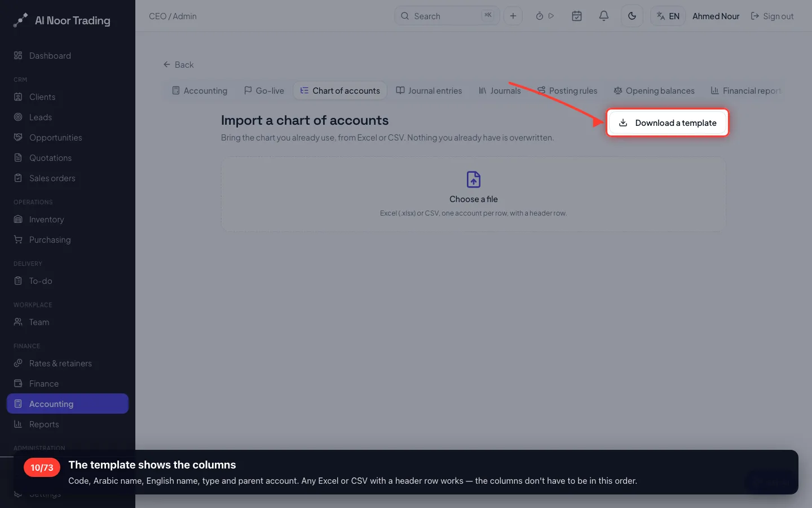This screenshot has height=508, width=812.
Task: Open the Journal entries tab
Action: click(429, 90)
